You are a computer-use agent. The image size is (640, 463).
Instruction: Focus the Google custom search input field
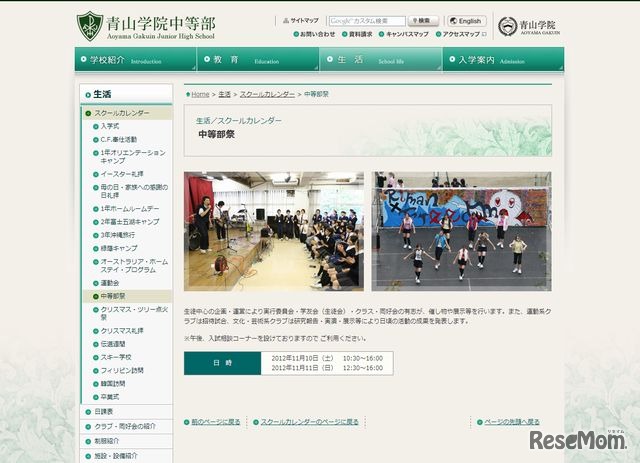coord(367,21)
